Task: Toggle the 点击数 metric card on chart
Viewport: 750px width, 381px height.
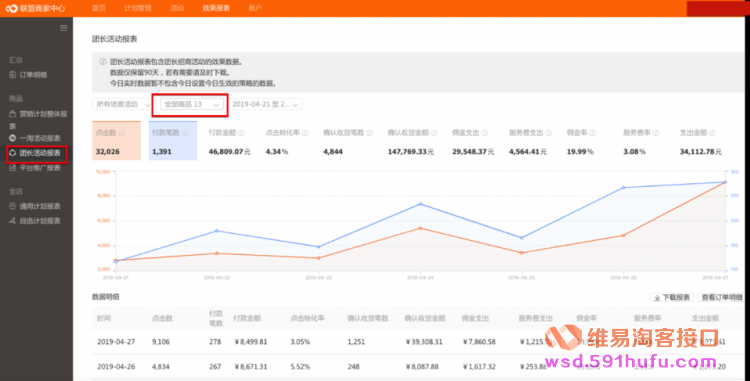Action: [x=116, y=141]
